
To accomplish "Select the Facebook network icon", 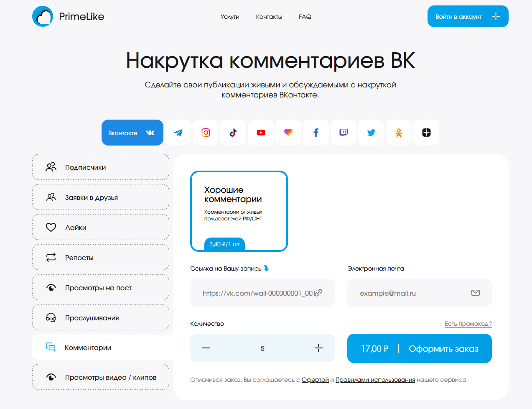I will pyautogui.click(x=316, y=133).
